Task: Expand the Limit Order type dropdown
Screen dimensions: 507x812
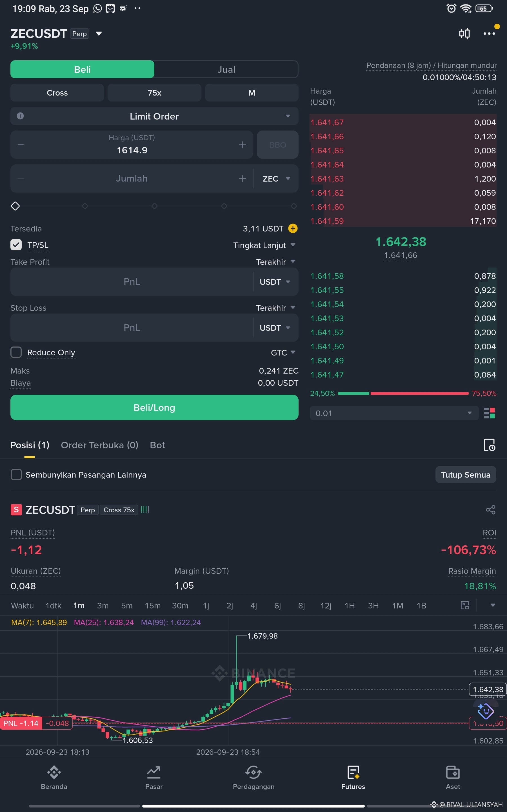Action: click(x=154, y=116)
